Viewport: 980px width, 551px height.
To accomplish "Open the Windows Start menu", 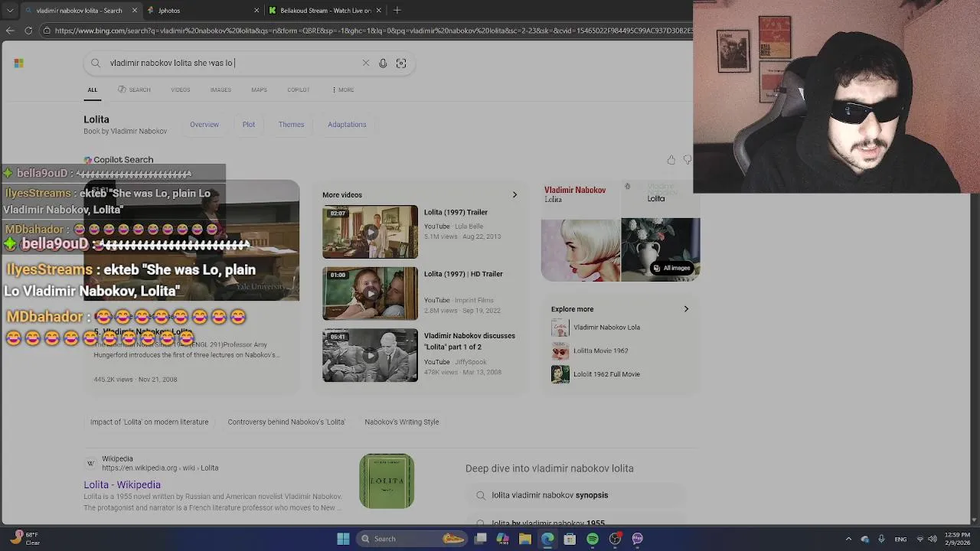I will 343,539.
